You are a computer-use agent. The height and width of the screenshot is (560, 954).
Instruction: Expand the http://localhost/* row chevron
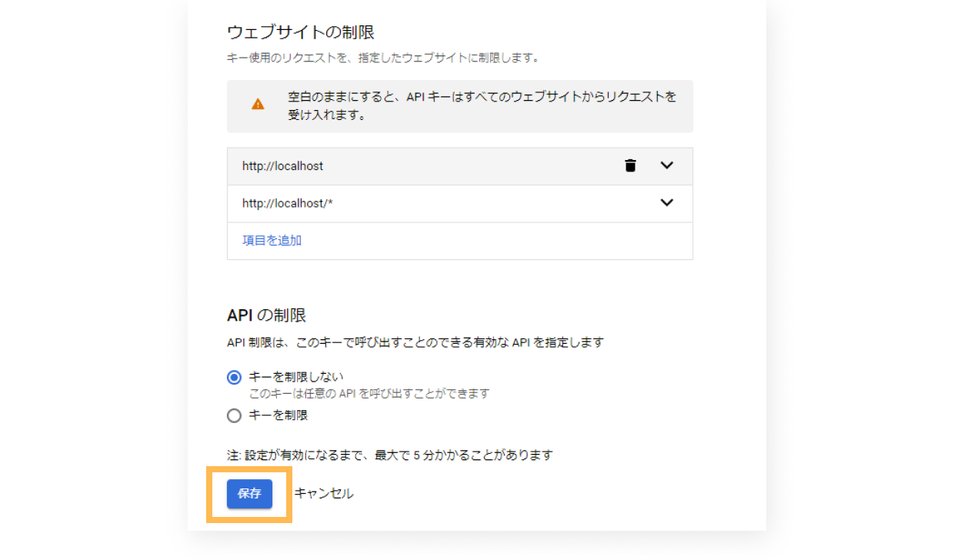[667, 203]
